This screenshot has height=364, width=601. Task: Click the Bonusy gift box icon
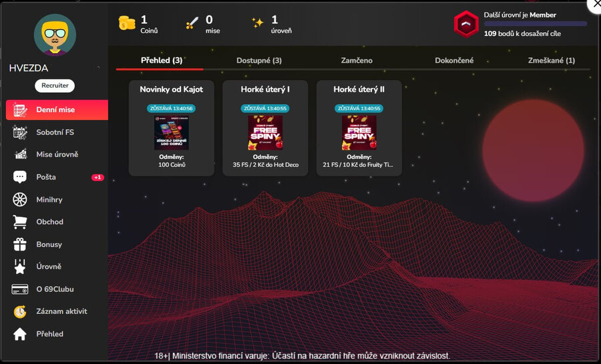click(20, 244)
